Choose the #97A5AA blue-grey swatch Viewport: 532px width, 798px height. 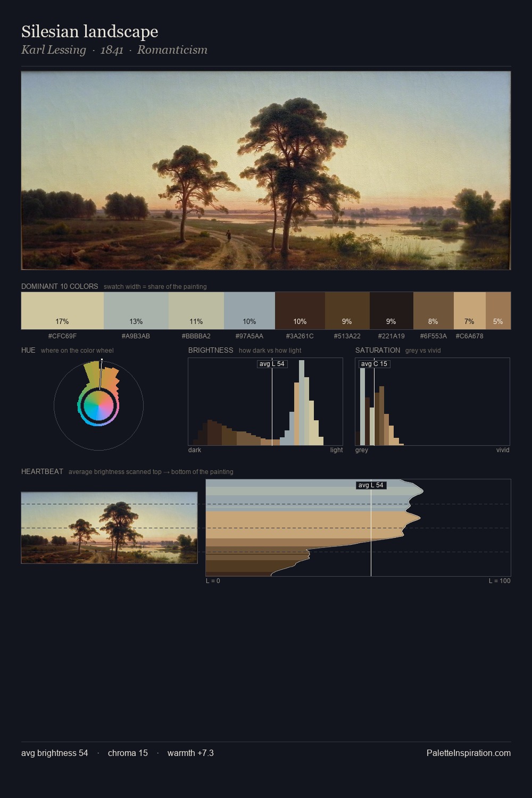point(250,311)
